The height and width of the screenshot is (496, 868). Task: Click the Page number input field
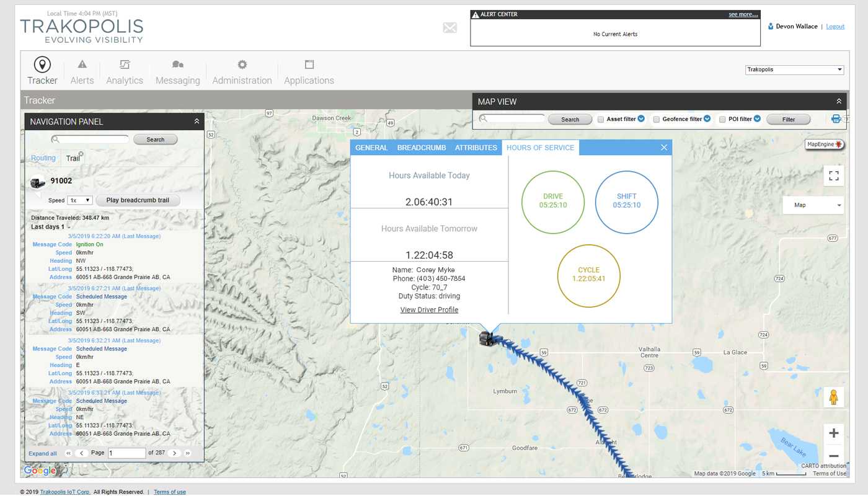click(x=127, y=453)
